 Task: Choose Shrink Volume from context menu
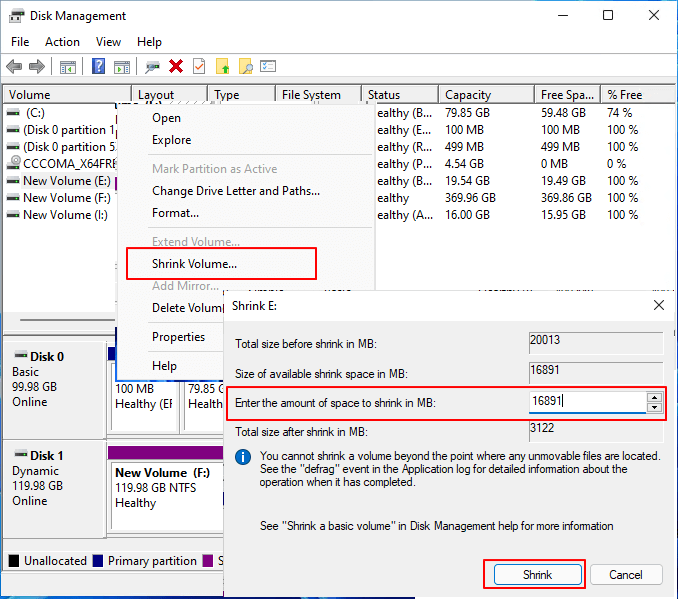click(194, 264)
